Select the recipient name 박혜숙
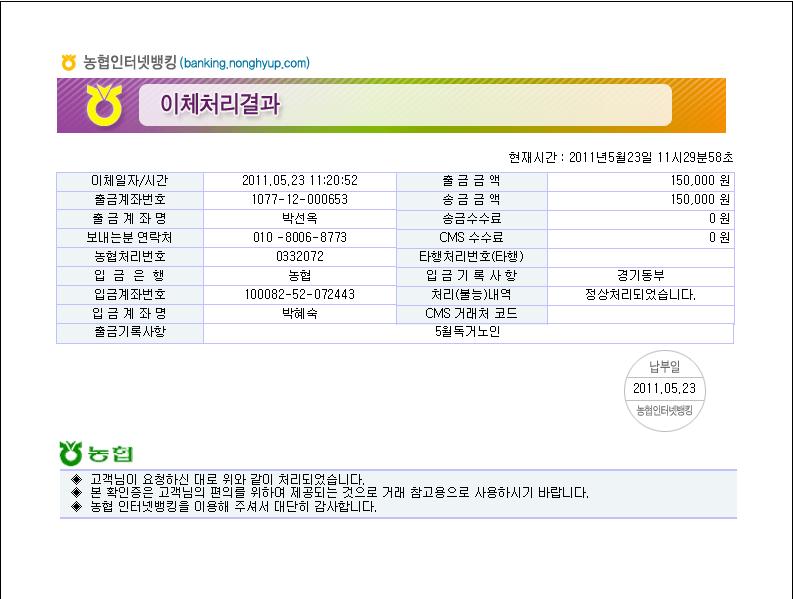 pyautogui.click(x=299, y=313)
